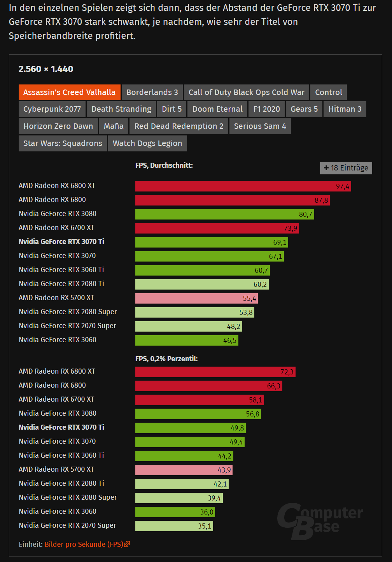Select the Mafia tab
392x562 pixels.
coord(114,126)
